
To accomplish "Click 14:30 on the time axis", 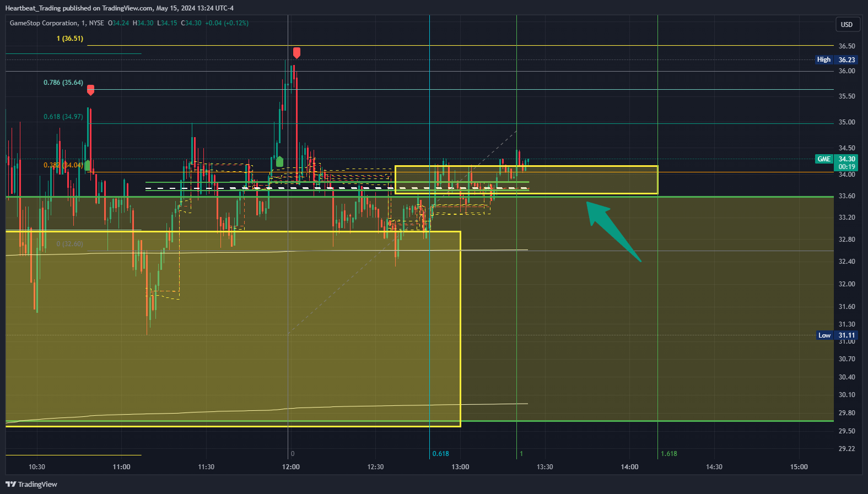I will coord(714,467).
